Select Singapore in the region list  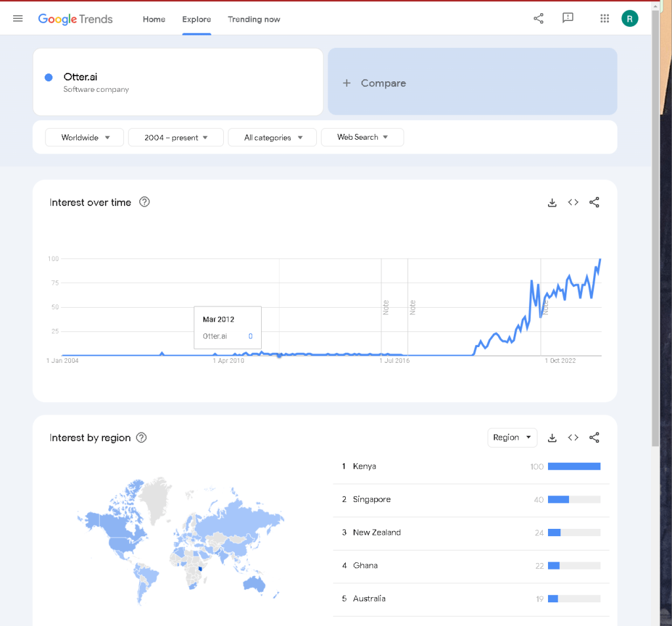tap(371, 499)
